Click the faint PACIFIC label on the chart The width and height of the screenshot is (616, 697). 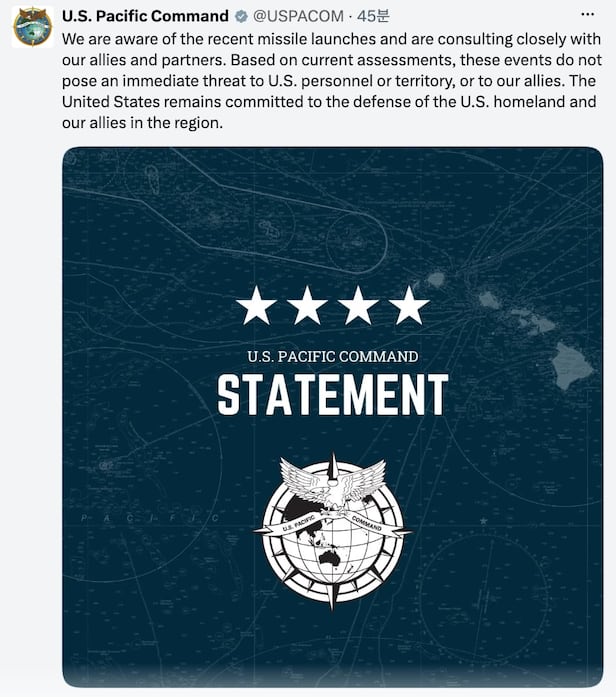click(x=150, y=518)
